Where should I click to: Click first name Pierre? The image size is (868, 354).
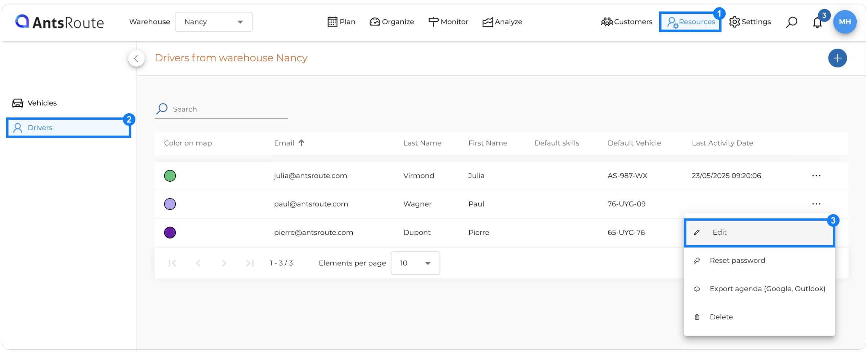pyautogui.click(x=479, y=233)
